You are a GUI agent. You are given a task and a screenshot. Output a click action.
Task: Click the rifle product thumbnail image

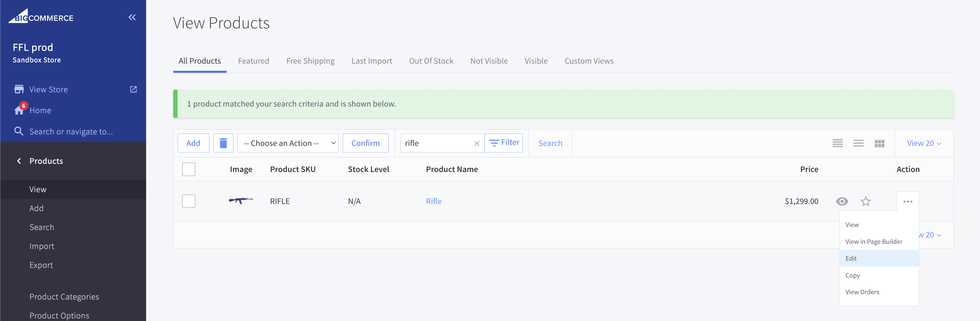point(241,200)
